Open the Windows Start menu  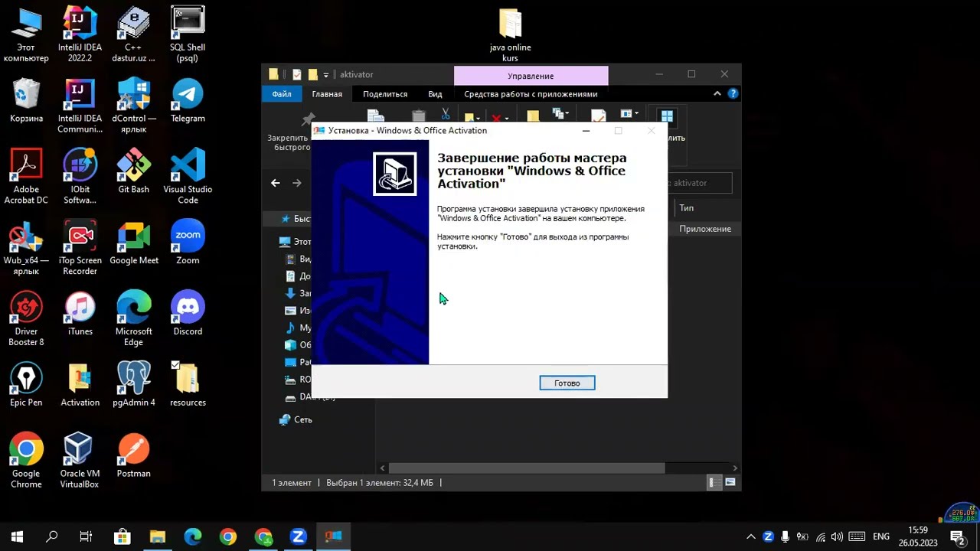[x=17, y=536]
